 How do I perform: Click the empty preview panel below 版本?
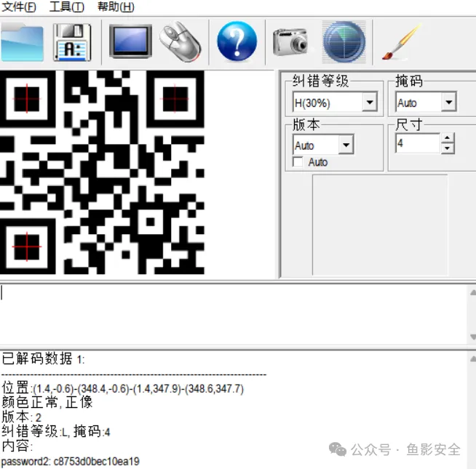pyautogui.click(x=380, y=225)
